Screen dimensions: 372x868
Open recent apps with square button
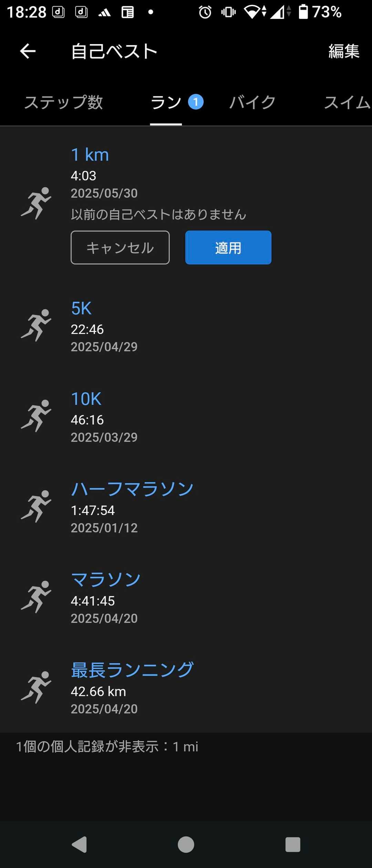pyautogui.click(x=293, y=844)
